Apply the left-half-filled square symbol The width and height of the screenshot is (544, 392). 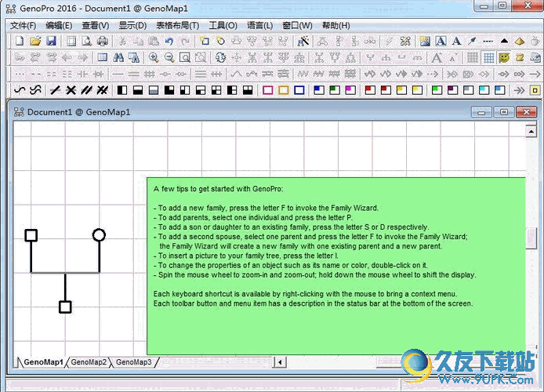click(121, 90)
